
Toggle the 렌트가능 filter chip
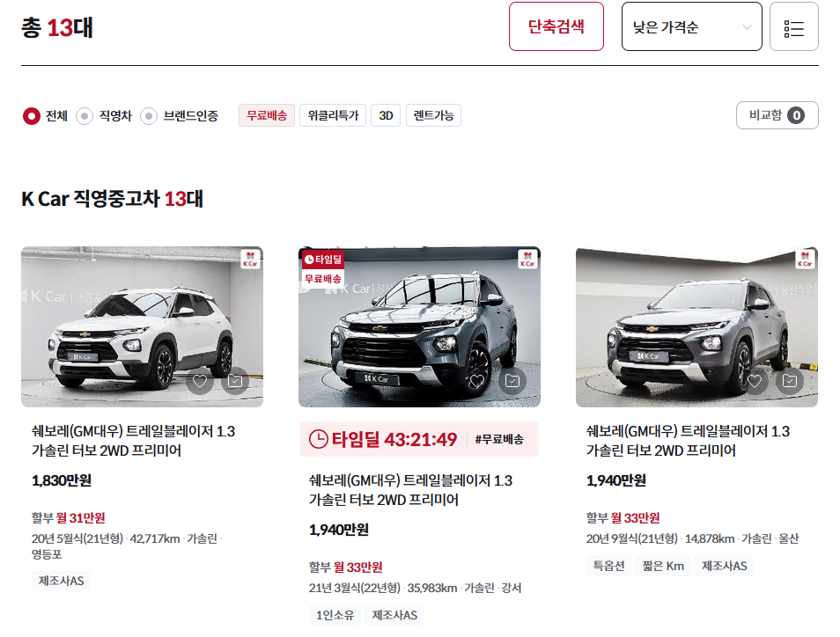[433, 115]
